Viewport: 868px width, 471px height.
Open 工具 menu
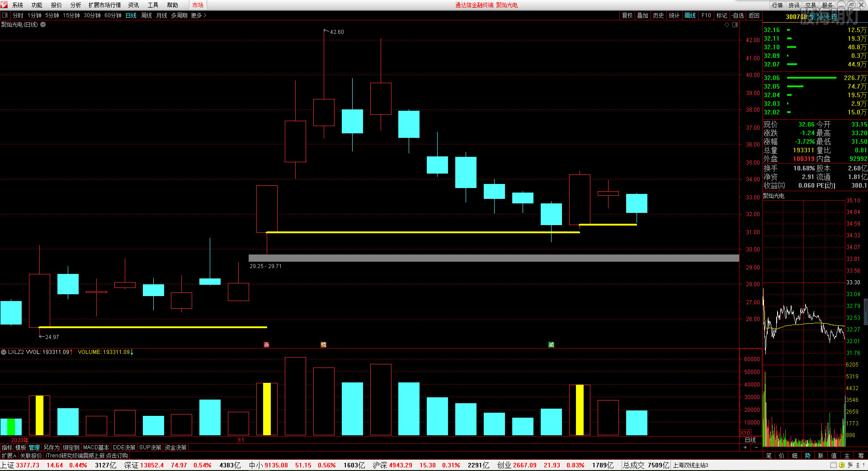[x=153, y=5]
